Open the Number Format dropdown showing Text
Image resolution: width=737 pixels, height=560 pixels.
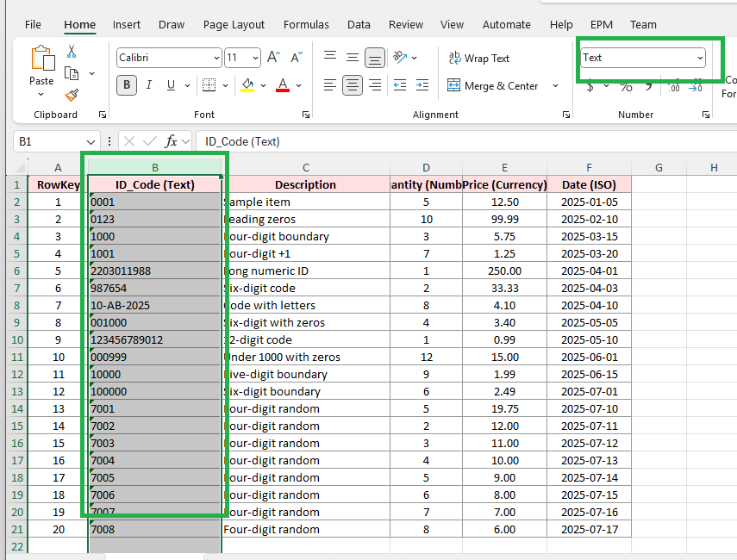click(643, 57)
